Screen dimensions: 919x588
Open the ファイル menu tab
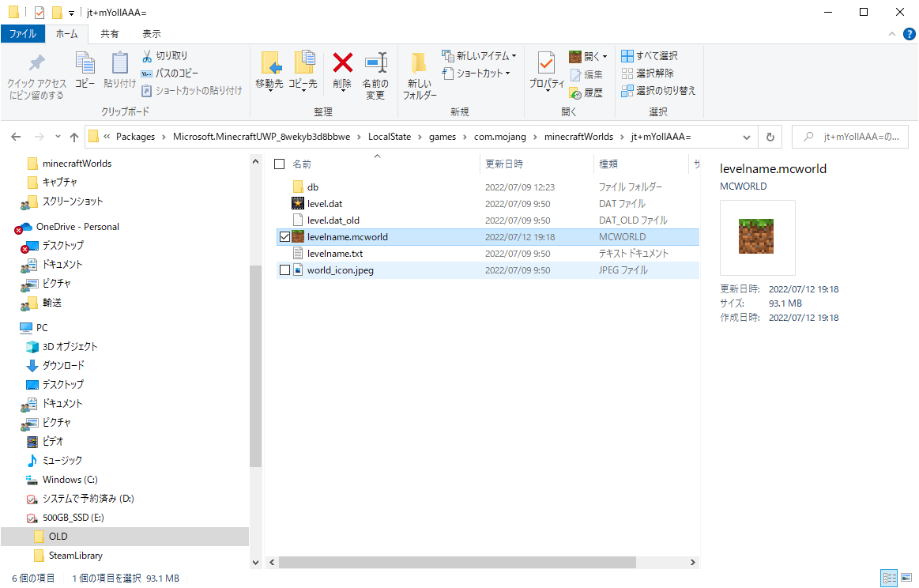coord(23,34)
